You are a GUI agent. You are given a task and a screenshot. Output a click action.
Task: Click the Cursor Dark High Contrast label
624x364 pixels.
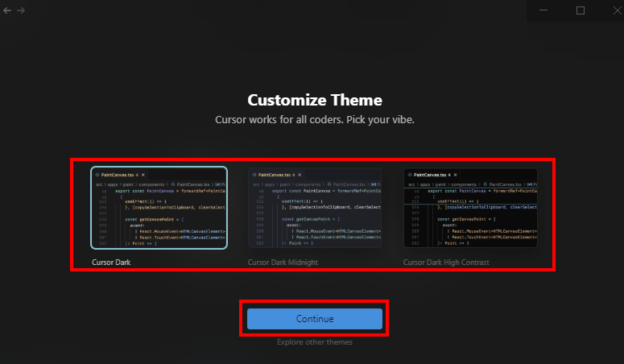pyautogui.click(x=446, y=263)
